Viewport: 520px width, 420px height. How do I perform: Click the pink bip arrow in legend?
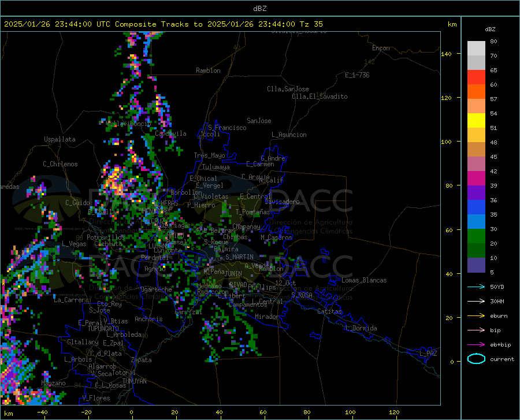click(x=476, y=330)
